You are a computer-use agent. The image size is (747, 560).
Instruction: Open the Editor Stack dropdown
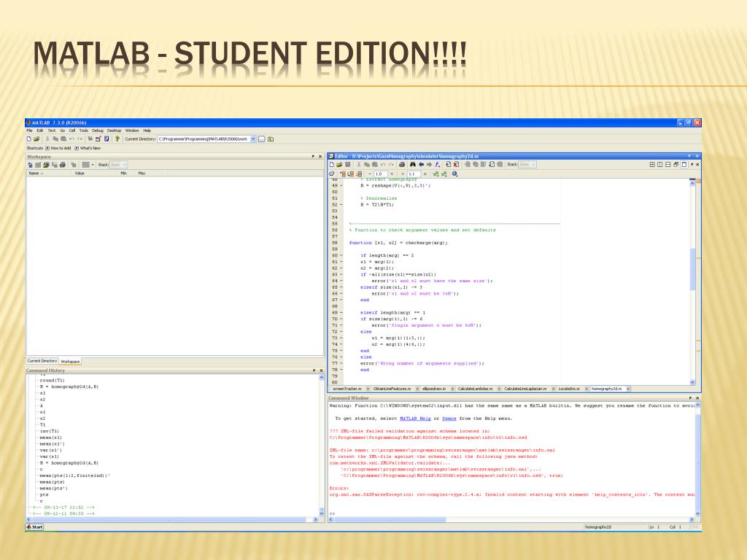[527, 164]
